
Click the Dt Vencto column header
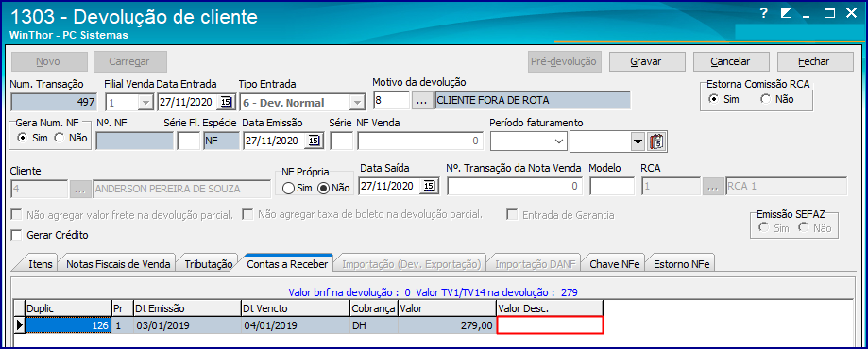[x=296, y=308]
